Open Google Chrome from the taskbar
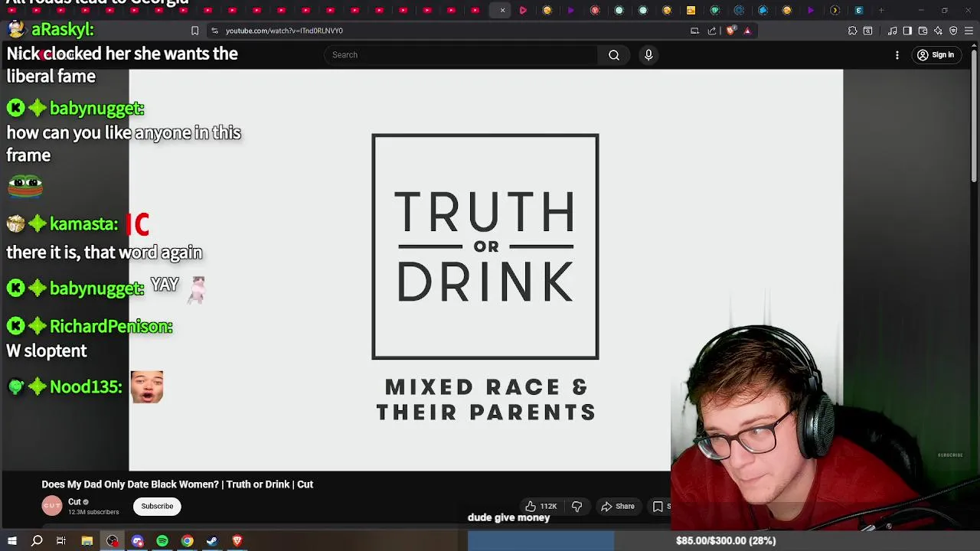This screenshot has width=980, height=551. (x=187, y=541)
